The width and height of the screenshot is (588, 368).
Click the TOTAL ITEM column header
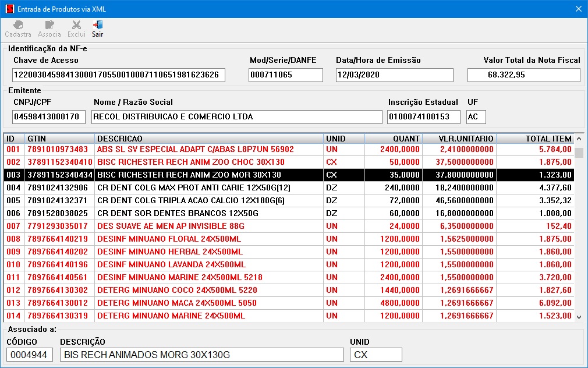coord(534,139)
